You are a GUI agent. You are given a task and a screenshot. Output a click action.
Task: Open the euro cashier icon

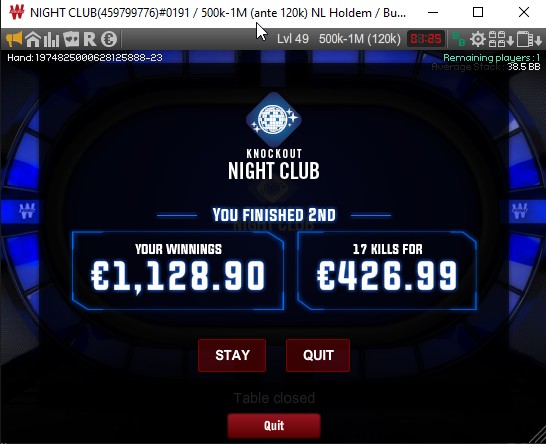tap(109, 39)
